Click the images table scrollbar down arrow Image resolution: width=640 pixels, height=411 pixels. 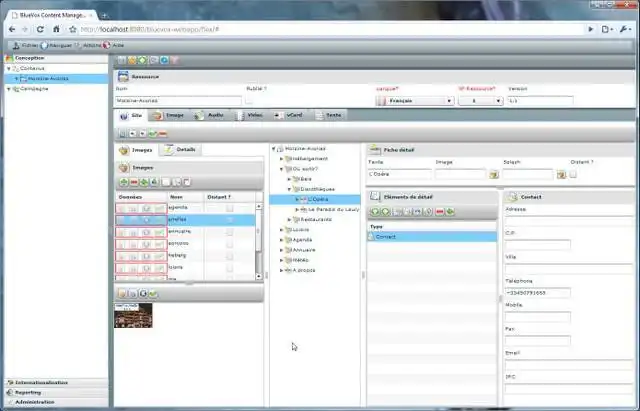click(258, 277)
